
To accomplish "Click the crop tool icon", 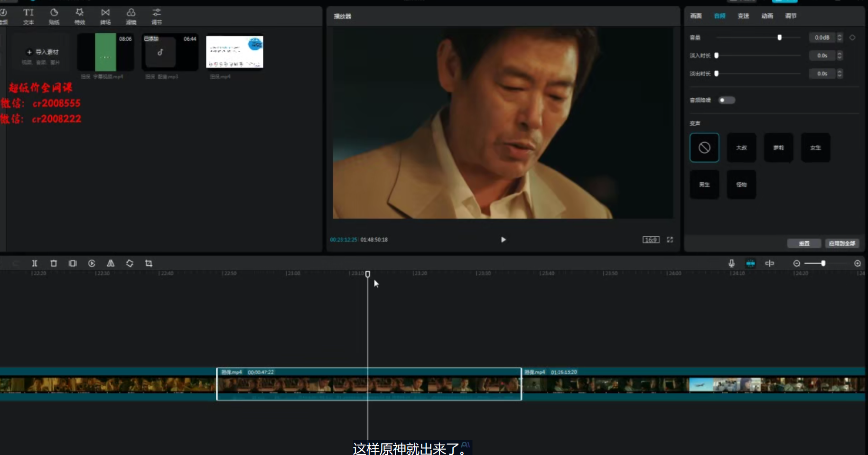I will click(149, 263).
